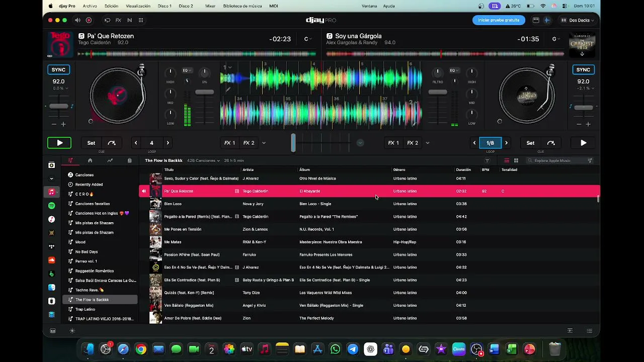Click the deck 2 jump-to-cue arrow
This screenshot has height=362, width=644.
[551, 143]
